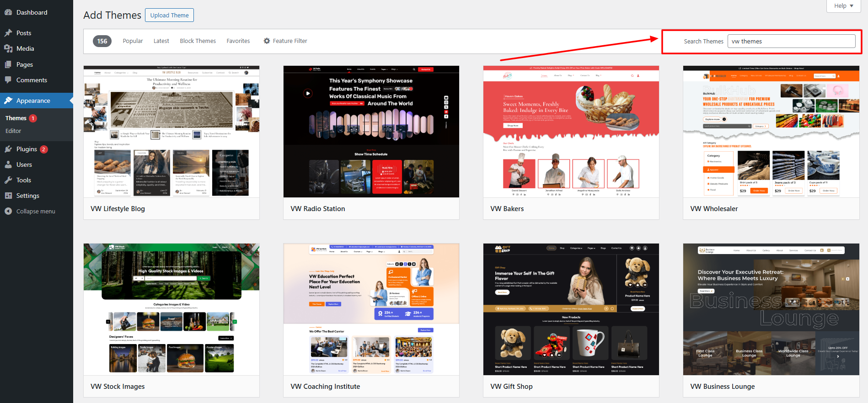Click the VW Coaching Institute title
The image size is (868, 403).
(325, 387)
